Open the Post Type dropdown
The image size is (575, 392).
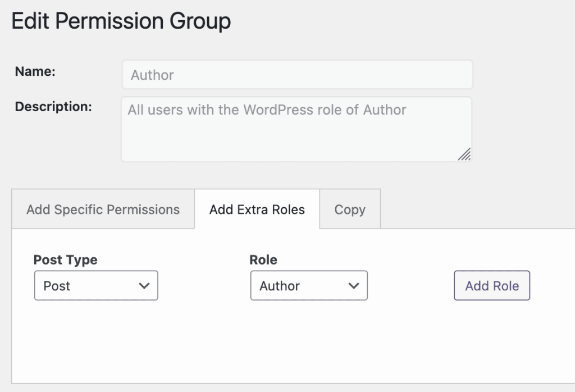pyautogui.click(x=95, y=286)
